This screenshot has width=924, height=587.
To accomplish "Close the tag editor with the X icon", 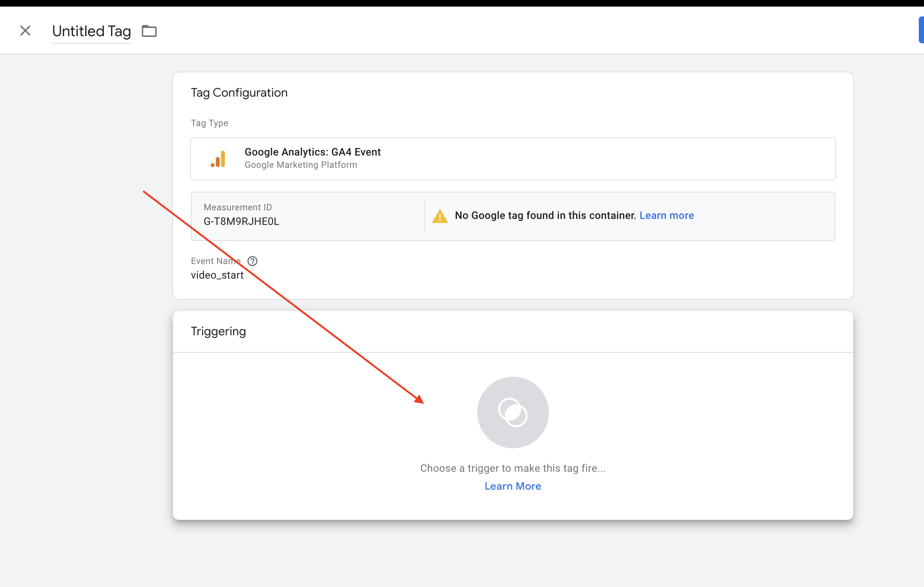I will click(x=25, y=31).
